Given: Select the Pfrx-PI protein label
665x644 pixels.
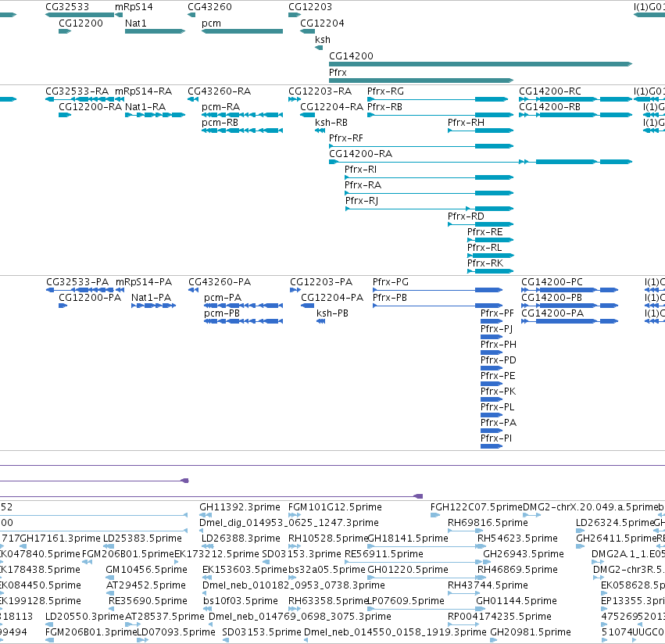Looking at the screenshot, I should click(x=495, y=438).
